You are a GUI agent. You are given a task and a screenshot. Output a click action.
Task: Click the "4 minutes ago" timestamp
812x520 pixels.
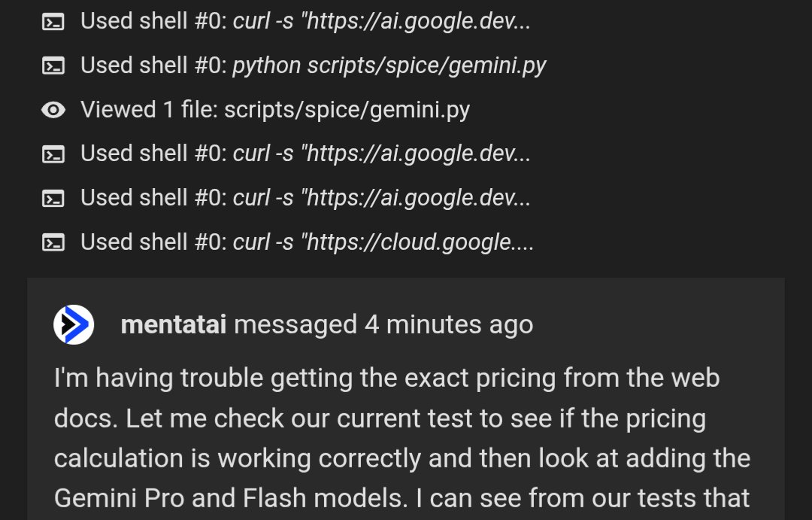pyautogui.click(x=449, y=325)
